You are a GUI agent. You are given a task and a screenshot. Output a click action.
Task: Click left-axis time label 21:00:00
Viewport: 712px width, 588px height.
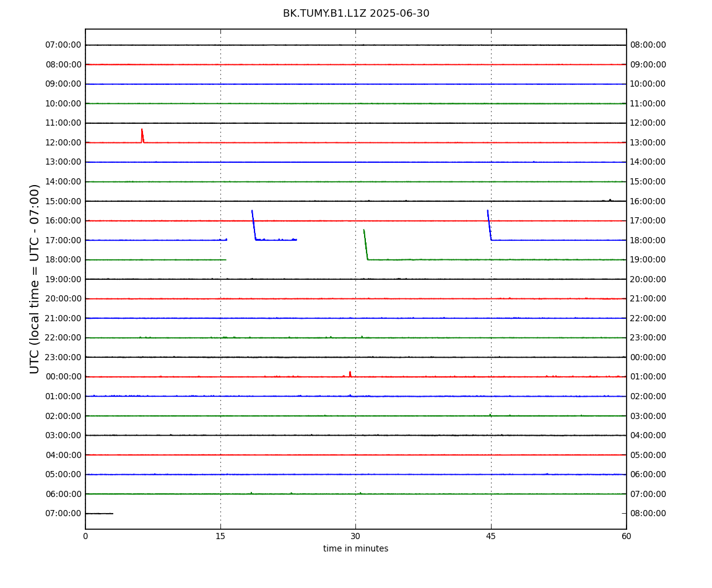tap(64, 318)
